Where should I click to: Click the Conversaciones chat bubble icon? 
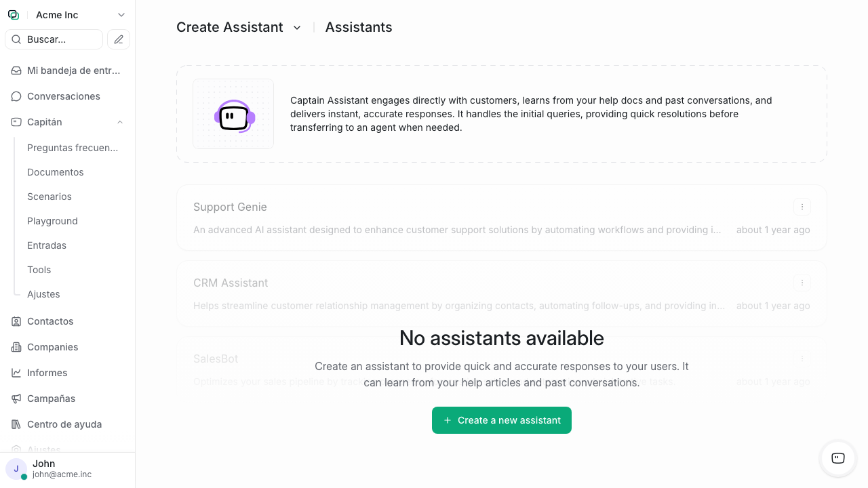click(16, 96)
